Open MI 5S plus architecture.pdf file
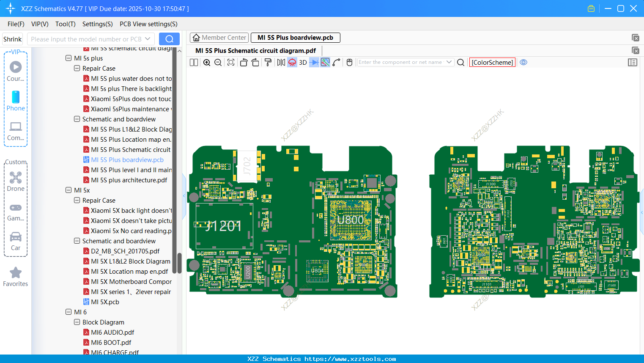Image resolution: width=644 pixels, height=363 pixels. (x=129, y=180)
